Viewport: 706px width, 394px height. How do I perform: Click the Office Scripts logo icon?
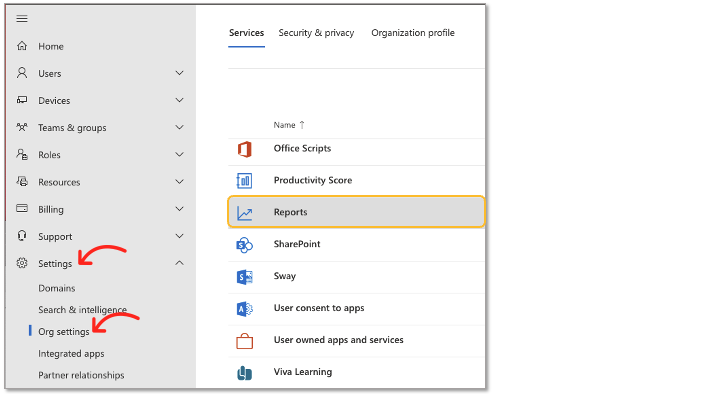point(244,149)
